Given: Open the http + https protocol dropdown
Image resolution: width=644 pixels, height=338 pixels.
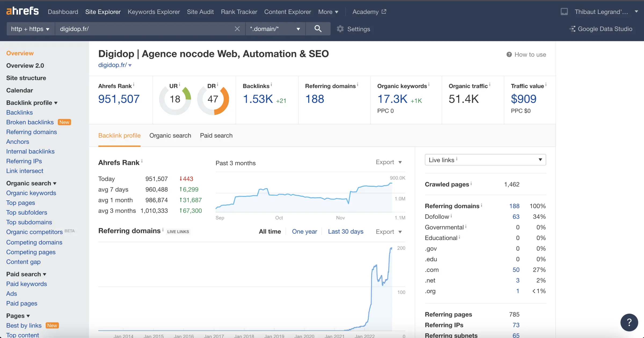Looking at the screenshot, I should [x=30, y=29].
